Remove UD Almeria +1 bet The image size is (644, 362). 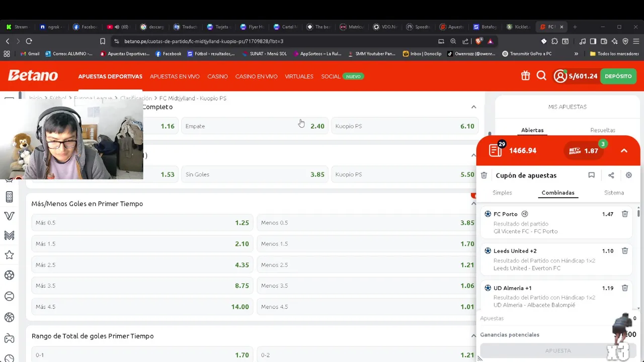point(625,288)
